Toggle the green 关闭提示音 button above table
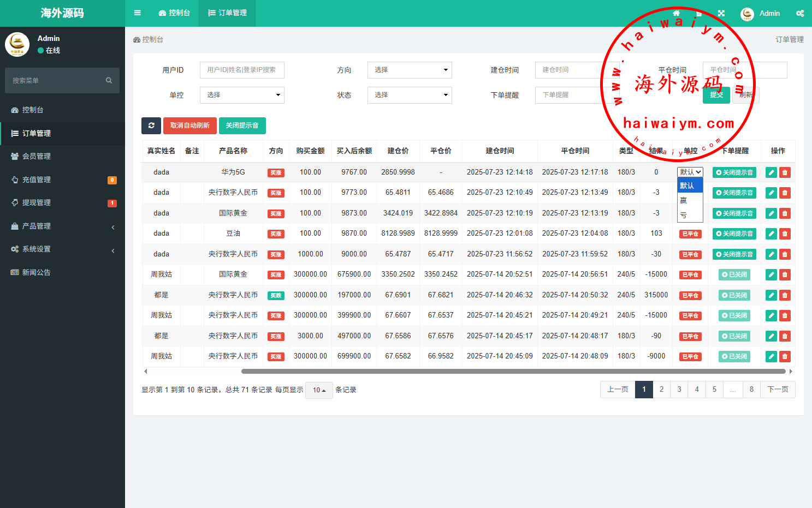This screenshot has width=812, height=508. coord(242,125)
